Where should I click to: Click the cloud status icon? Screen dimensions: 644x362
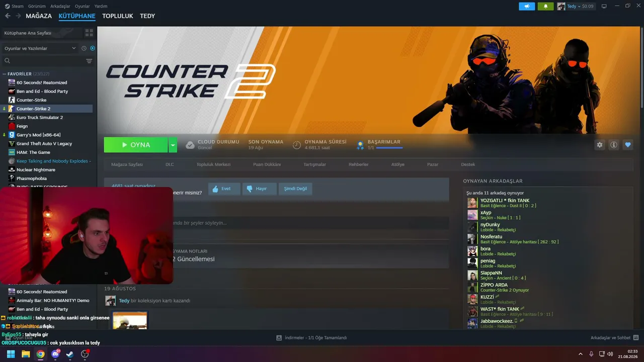pyautogui.click(x=190, y=145)
